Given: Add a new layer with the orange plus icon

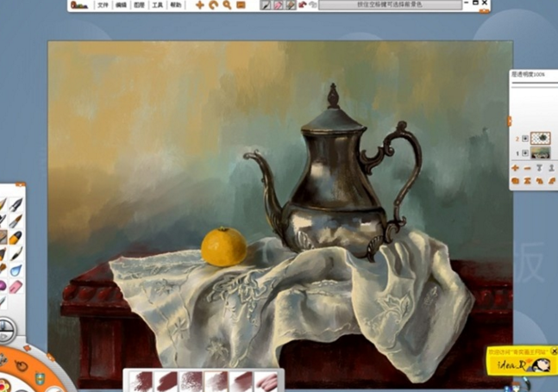Looking at the screenshot, I should point(515,168).
